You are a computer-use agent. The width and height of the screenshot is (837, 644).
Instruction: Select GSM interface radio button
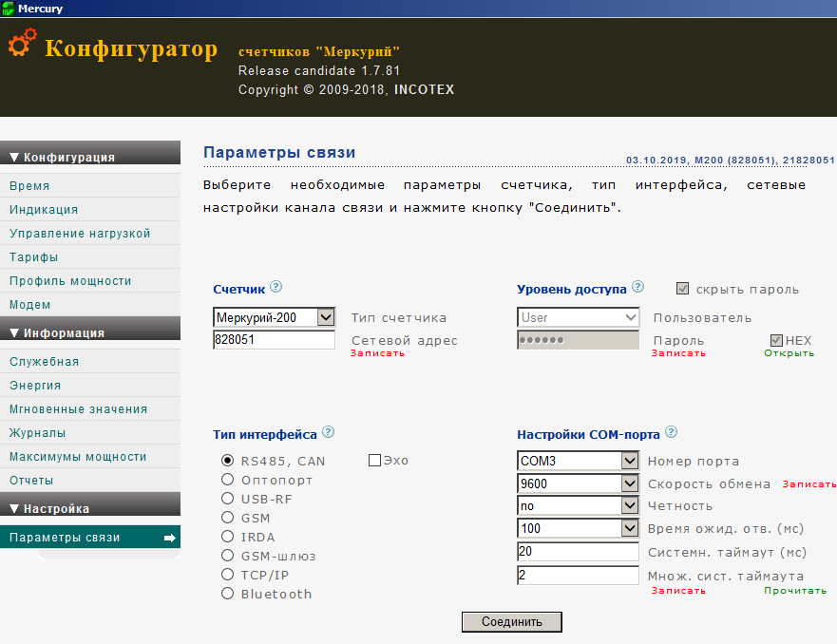coord(228,517)
